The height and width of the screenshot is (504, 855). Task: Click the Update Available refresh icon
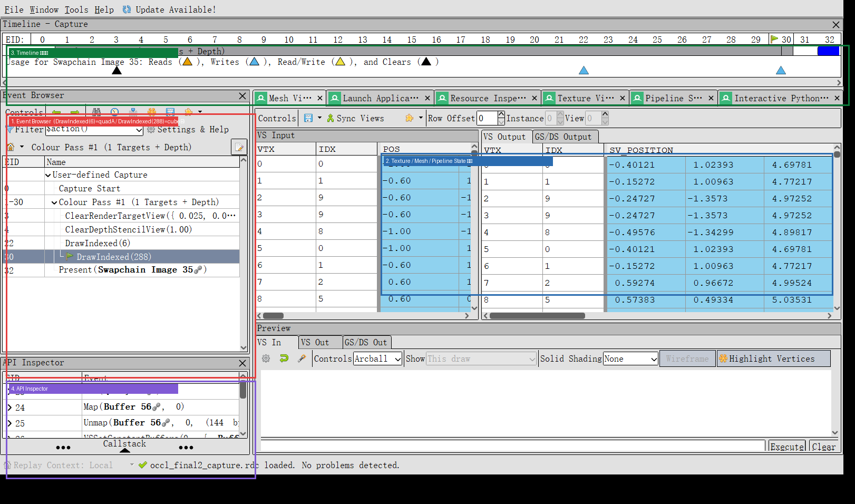tap(127, 9)
